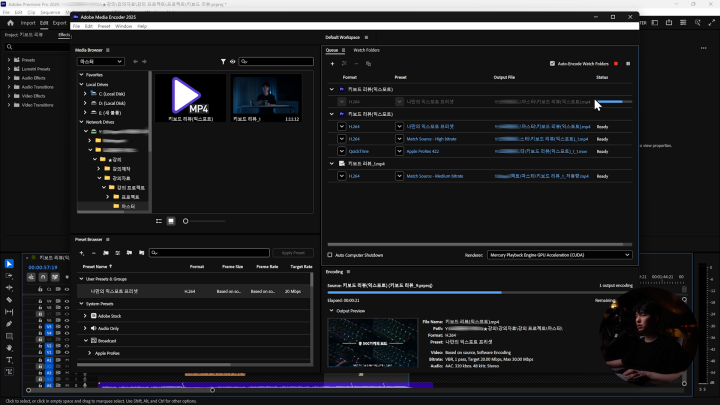Image resolution: width=720 pixels, height=405 pixels.
Task: Click the Pause Queue button
Action: pos(628,63)
